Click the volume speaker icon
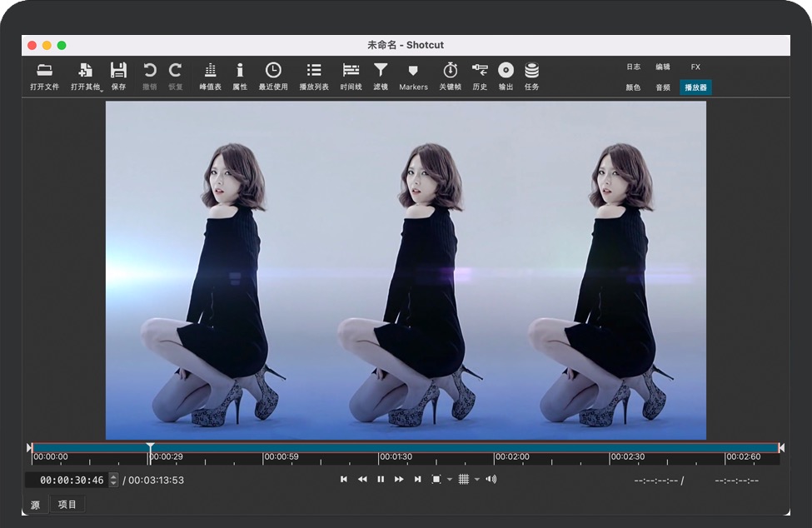This screenshot has height=528, width=812. [491, 479]
